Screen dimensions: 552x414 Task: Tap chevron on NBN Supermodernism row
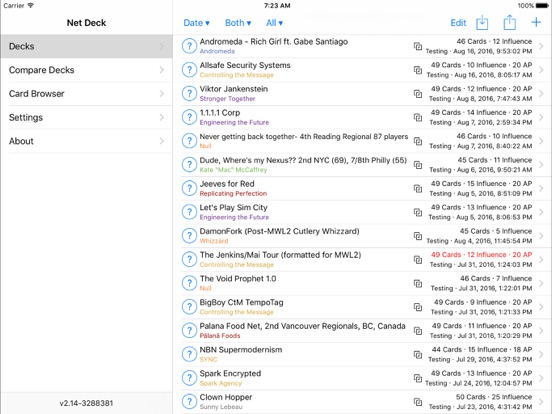tap(541, 355)
